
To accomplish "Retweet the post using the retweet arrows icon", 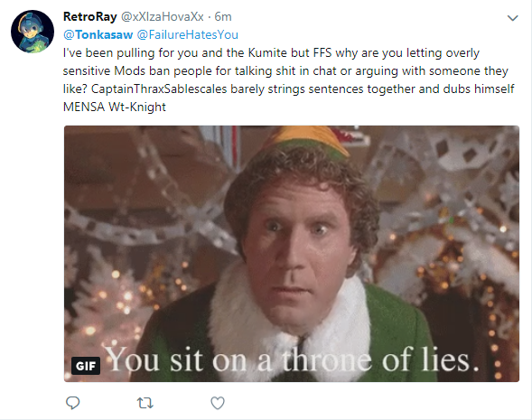I will 145,403.
